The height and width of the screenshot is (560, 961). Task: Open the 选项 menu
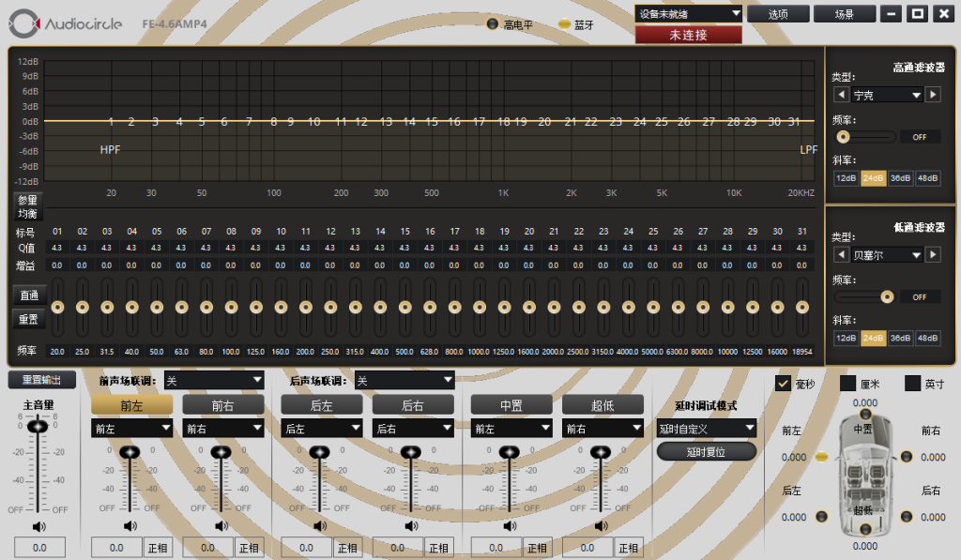click(778, 13)
